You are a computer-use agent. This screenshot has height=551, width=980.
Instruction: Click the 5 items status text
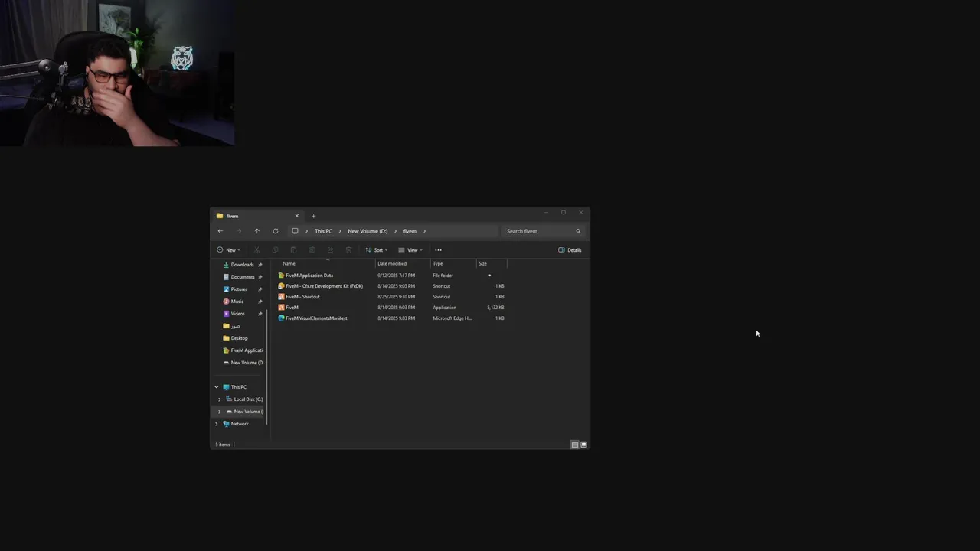(223, 445)
